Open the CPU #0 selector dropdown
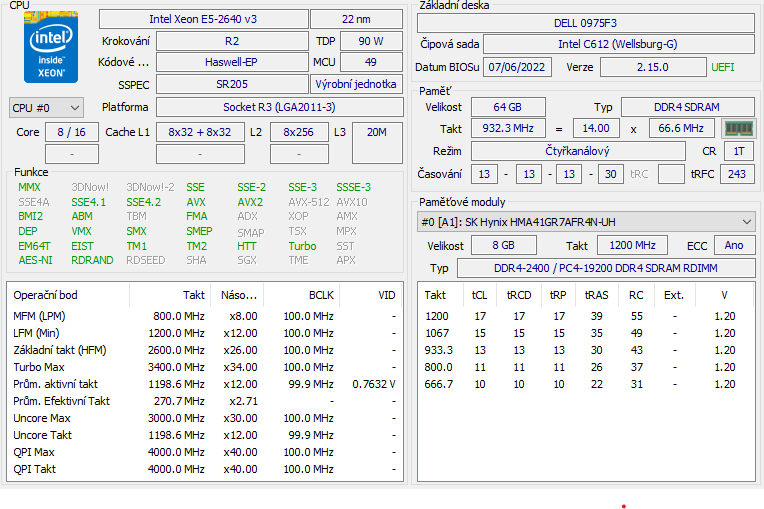Screen dimensions: 764x509 (46, 108)
